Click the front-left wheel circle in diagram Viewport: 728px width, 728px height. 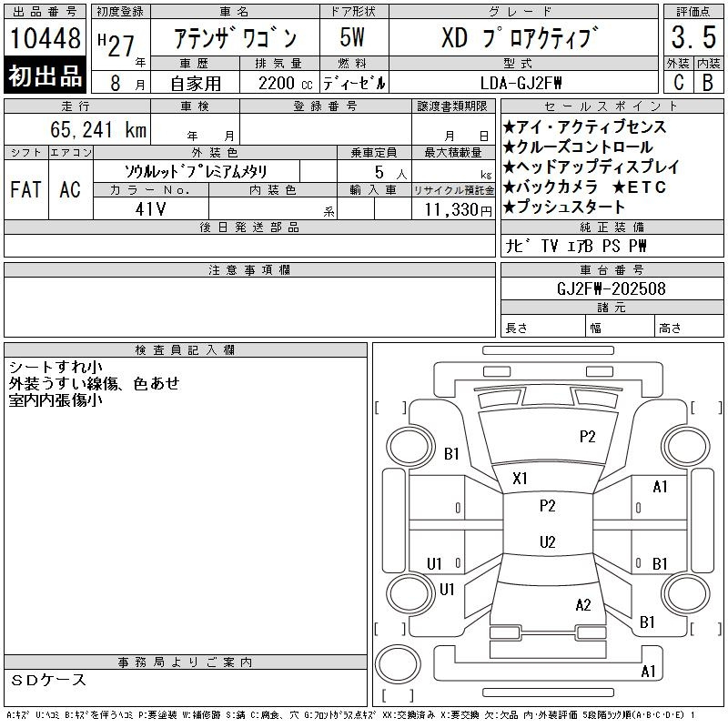410,447
